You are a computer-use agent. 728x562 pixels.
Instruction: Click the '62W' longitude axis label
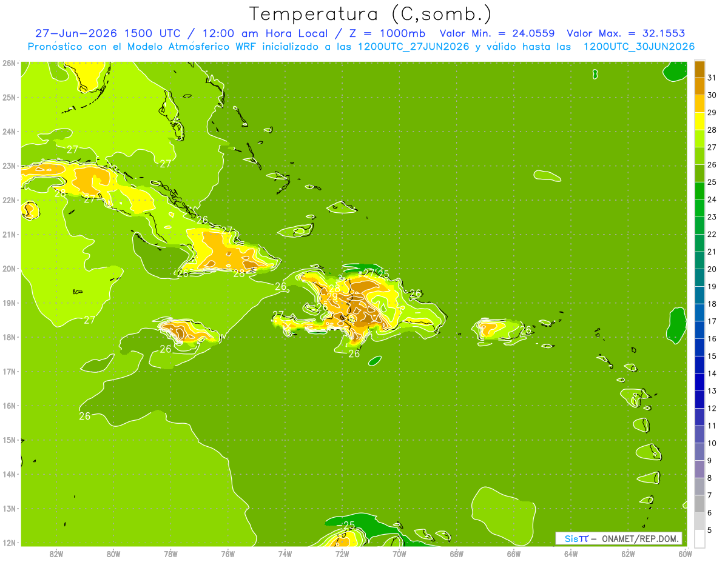click(628, 554)
